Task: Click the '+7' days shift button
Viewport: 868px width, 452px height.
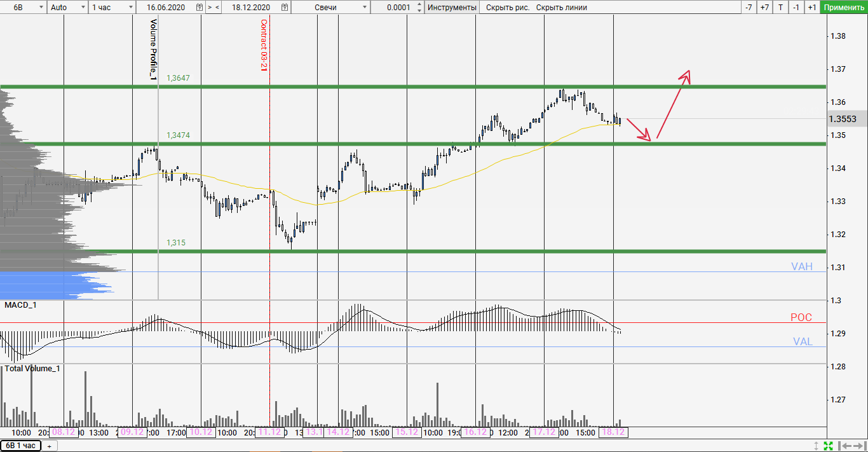Action: 764,8
